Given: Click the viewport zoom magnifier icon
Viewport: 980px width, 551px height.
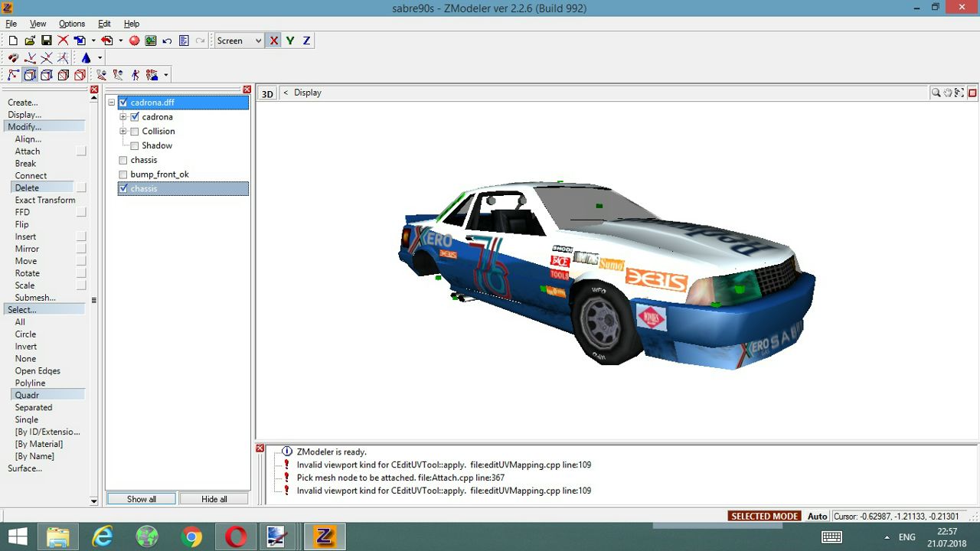Looking at the screenshot, I should coord(936,93).
